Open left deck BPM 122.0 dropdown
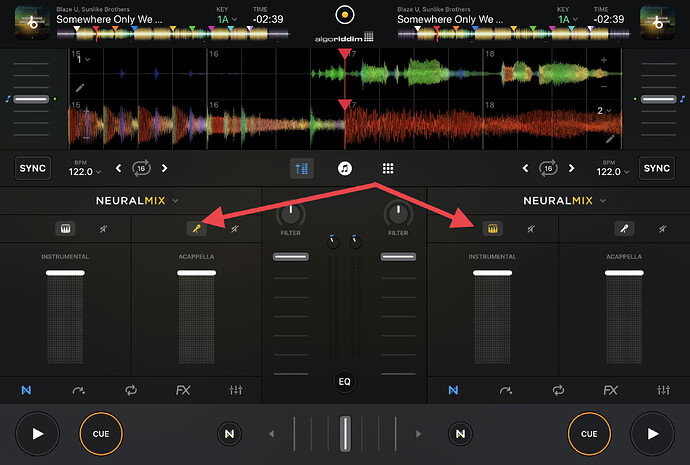The height and width of the screenshot is (465, 690). (x=84, y=168)
